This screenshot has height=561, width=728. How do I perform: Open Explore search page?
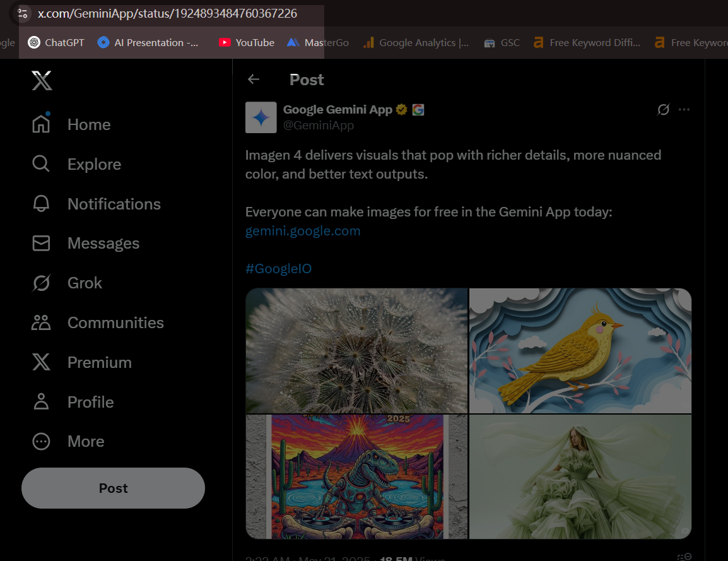click(76, 164)
